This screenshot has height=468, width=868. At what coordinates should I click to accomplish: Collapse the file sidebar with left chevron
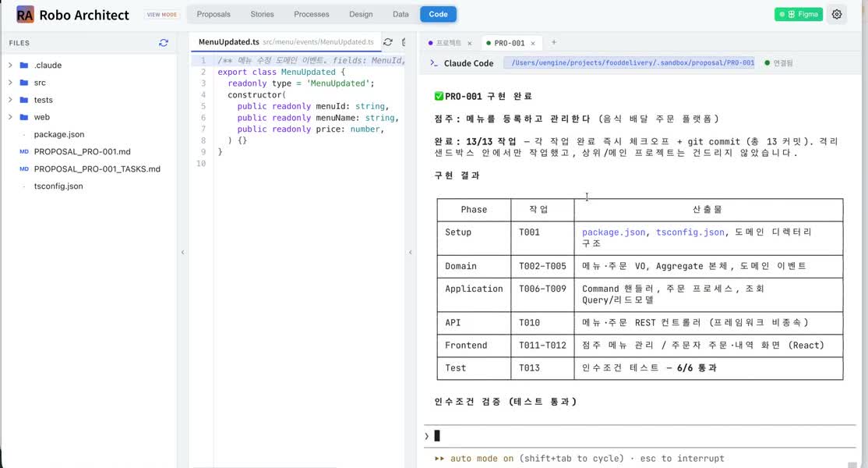pyautogui.click(x=182, y=252)
